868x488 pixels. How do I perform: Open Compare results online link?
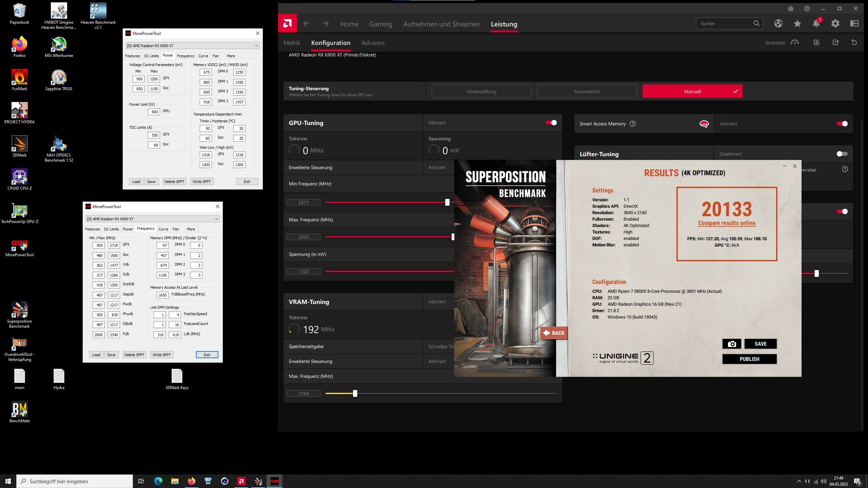[x=727, y=223]
